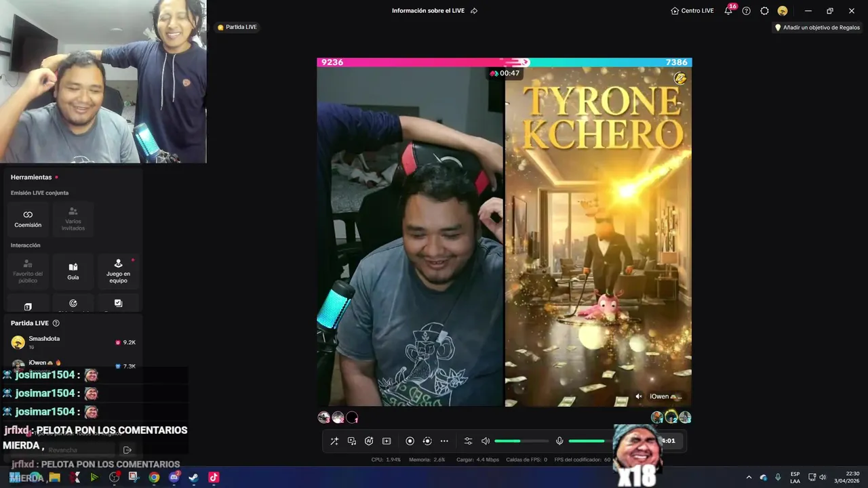This screenshot has height=488, width=868.
Task: Open the three-dots more options menu
Action: [x=444, y=441]
